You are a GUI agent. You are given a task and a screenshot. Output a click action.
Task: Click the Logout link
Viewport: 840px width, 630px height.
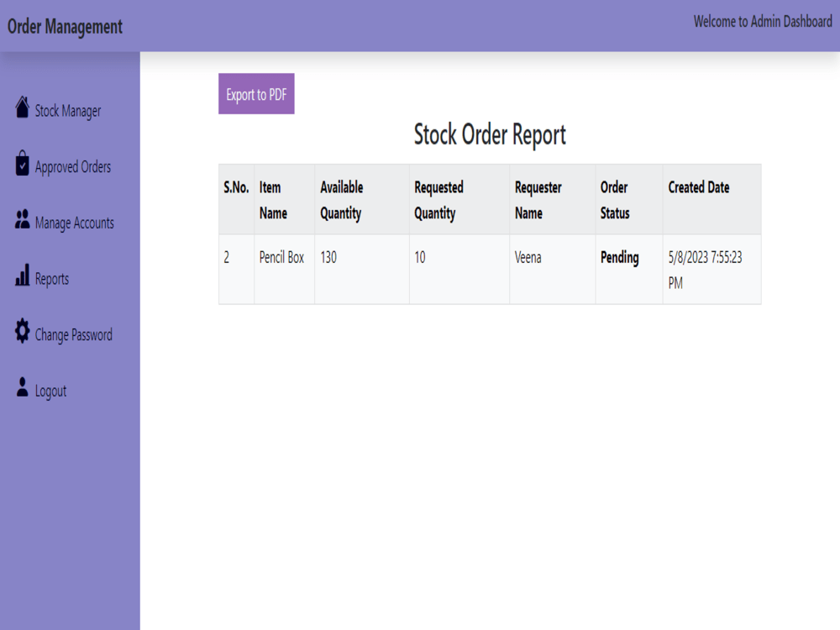[50, 391]
